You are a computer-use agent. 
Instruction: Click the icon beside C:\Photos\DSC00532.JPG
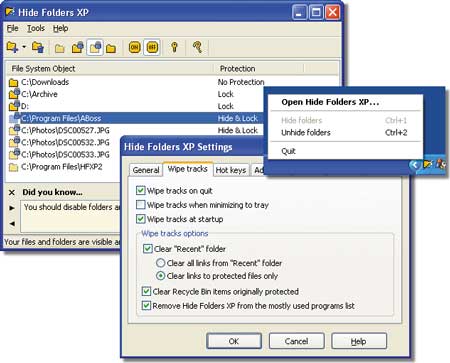[14, 142]
